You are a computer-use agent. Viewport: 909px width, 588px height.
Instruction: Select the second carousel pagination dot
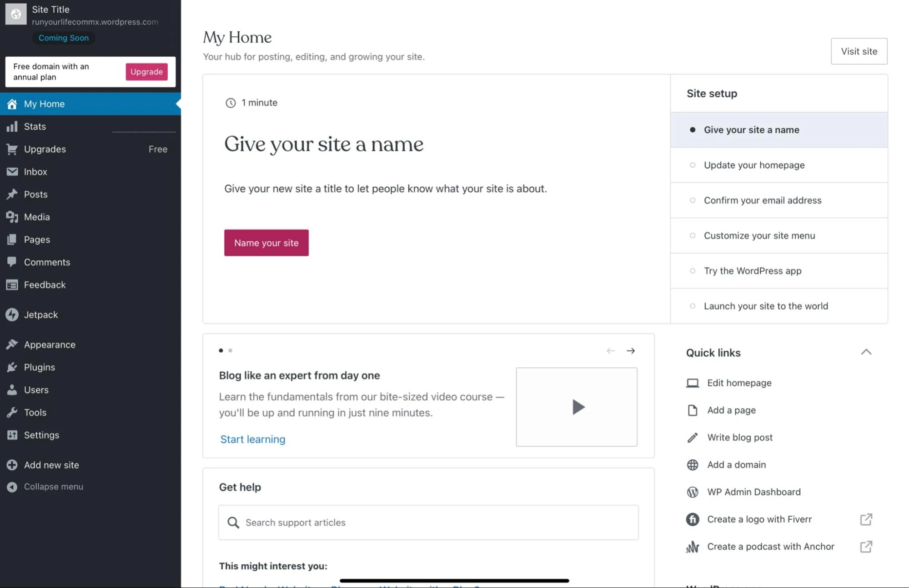click(x=230, y=350)
